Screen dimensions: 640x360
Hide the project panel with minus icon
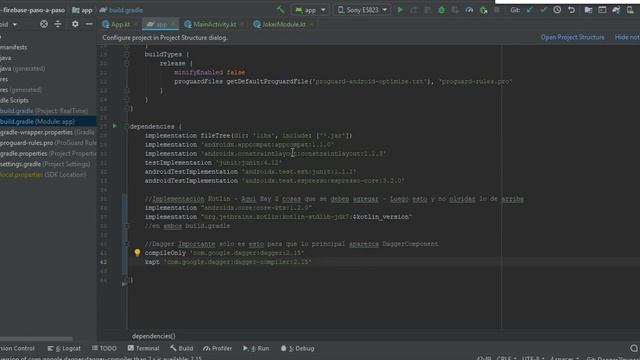(89, 24)
